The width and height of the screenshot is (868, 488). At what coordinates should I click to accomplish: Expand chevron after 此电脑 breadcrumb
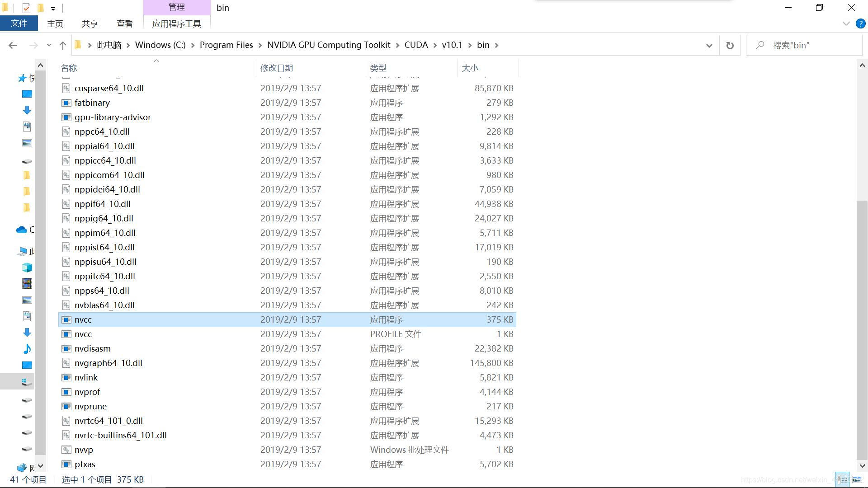click(128, 45)
